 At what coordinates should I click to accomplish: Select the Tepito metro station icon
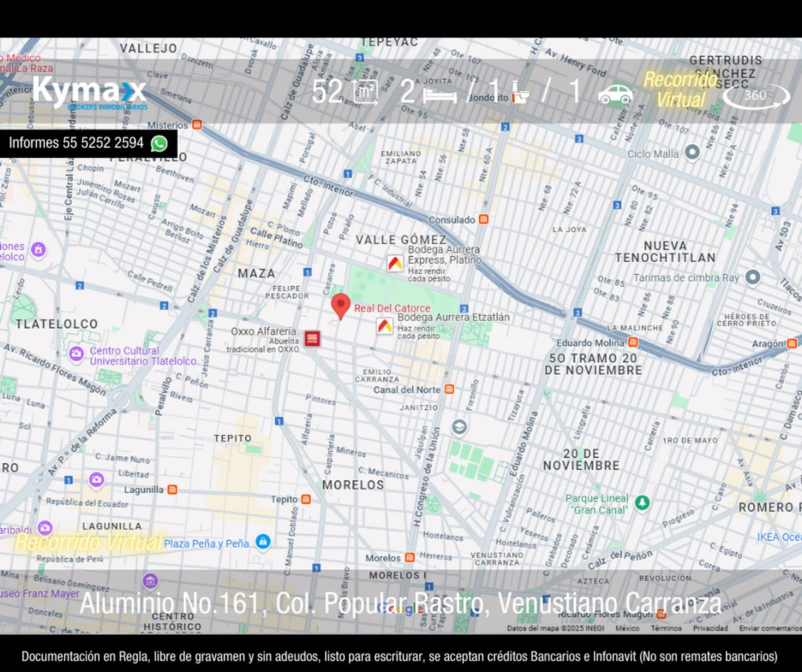305,499
